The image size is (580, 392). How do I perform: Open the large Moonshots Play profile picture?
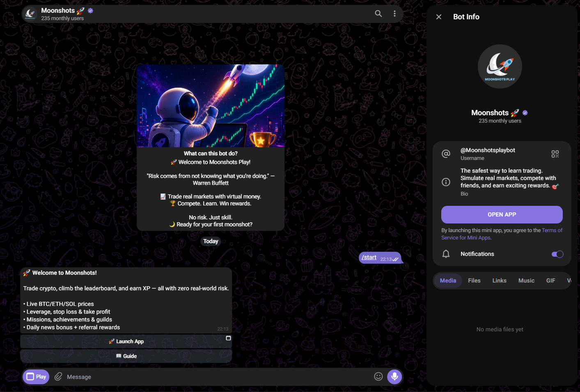tap(500, 66)
